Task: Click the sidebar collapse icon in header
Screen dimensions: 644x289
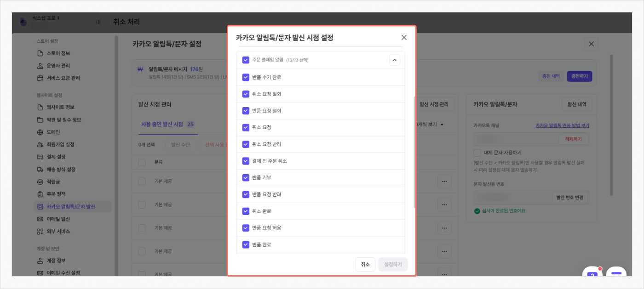Action: point(98,22)
